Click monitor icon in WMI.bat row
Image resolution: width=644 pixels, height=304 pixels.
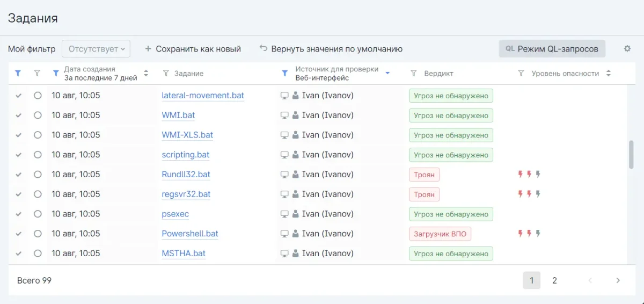point(284,115)
